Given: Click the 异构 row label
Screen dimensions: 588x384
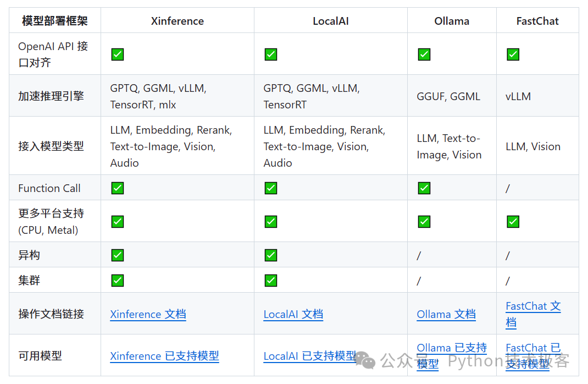Looking at the screenshot, I should point(29,255).
